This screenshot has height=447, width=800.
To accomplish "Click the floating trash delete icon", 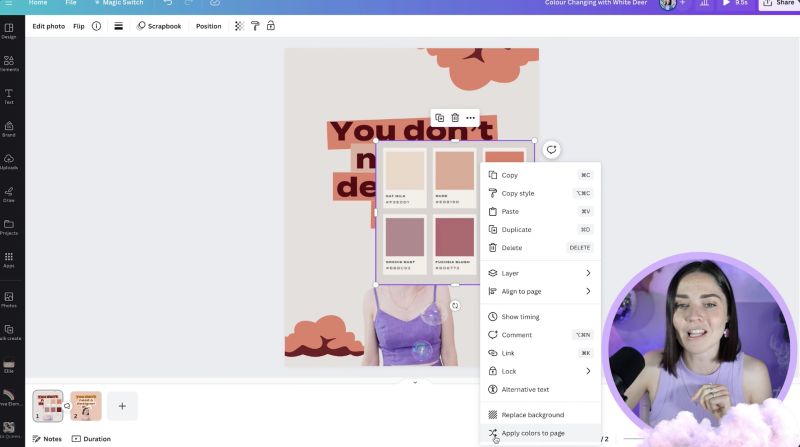I will (x=455, y=118).
